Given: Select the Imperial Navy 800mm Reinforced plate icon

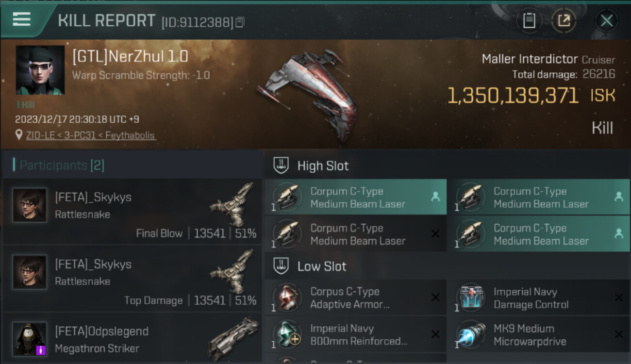Looking at the screenshot, I should click(x=287, y=334).
